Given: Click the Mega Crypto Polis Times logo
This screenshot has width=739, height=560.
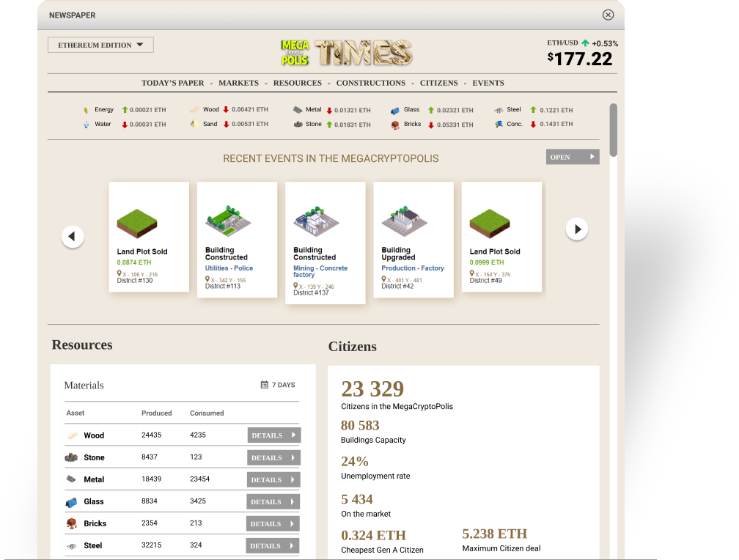Looking at the screenshot, I should pos(346,52).
